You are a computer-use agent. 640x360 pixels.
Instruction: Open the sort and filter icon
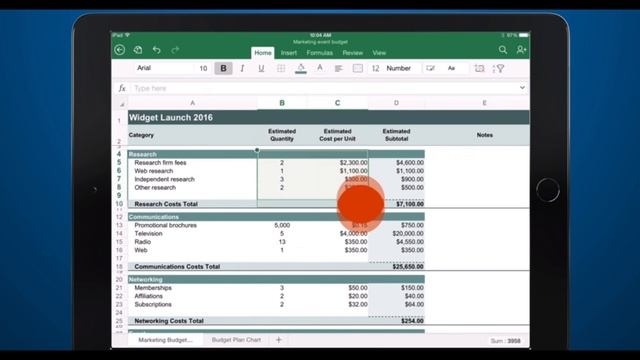pos(498,68)
